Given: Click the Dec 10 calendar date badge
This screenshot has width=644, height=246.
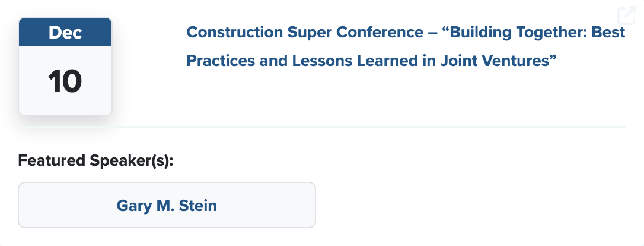Looking at the screenshot, I should point(65,67).
